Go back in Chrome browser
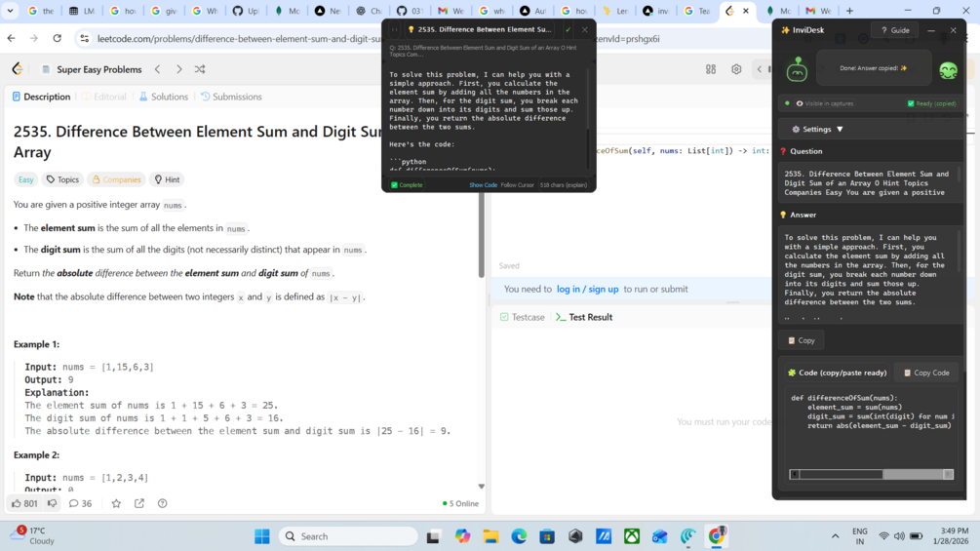 point(12,39)
